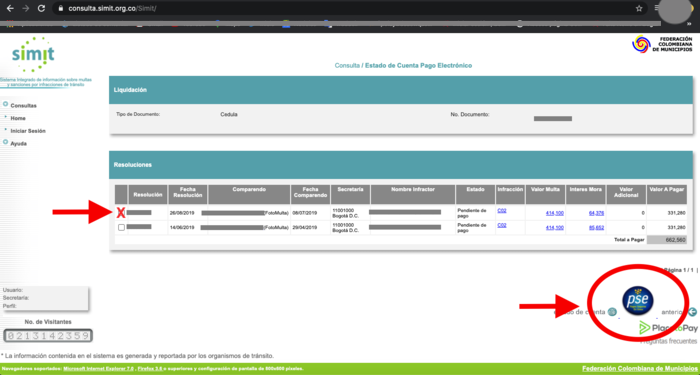Toggle the first resolution checkbox marked with X
Viewport: 700px width, 375px height.
click(x=121, y=213)
